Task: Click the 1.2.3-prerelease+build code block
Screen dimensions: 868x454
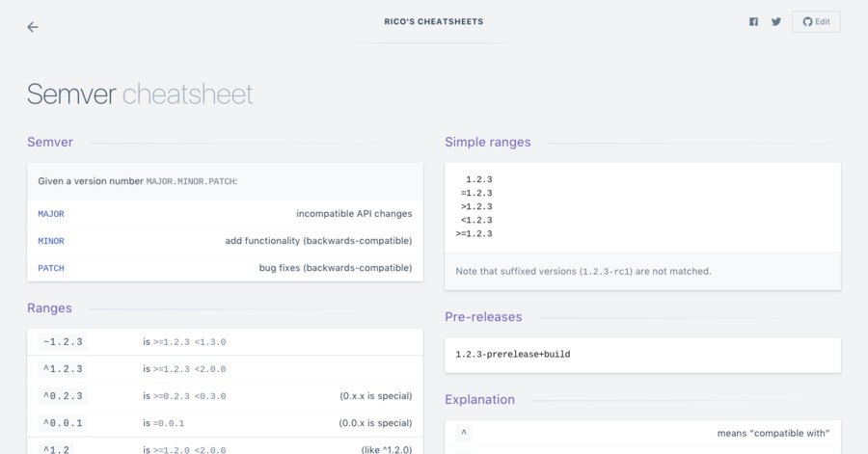Action: point(513,355)
